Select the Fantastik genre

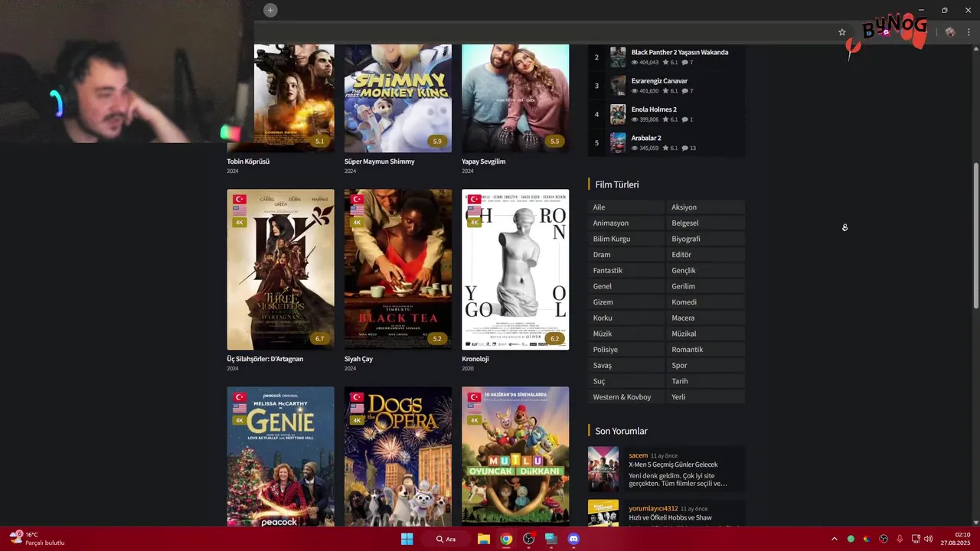626,270
